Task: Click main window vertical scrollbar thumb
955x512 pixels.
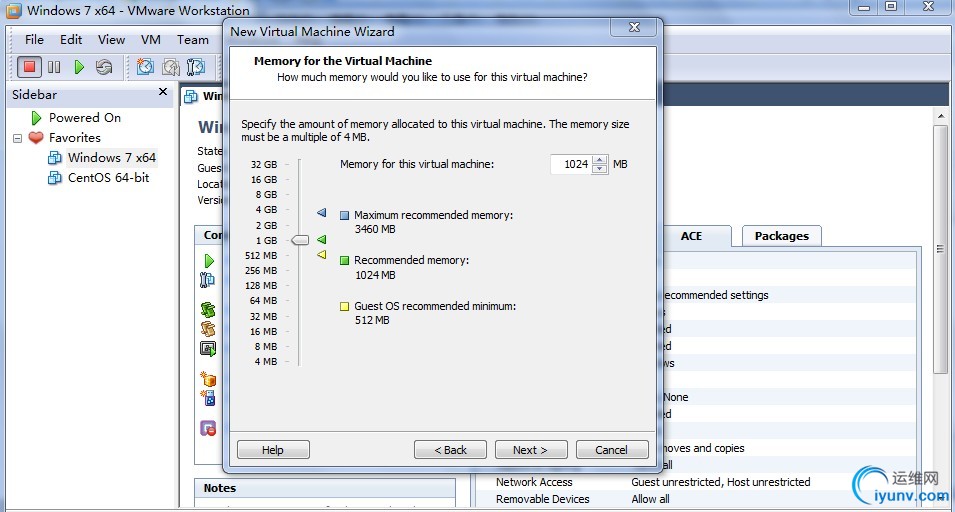Action: [x=941, y=249]
